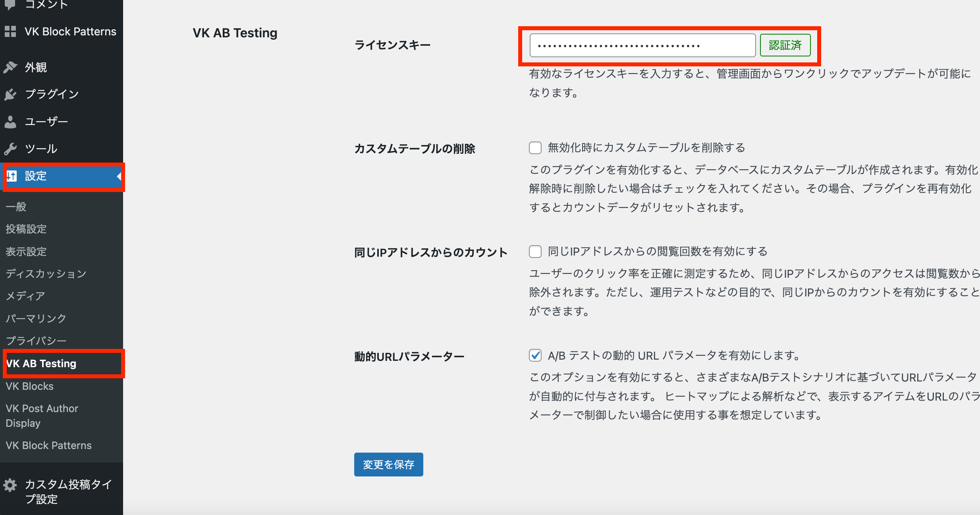Screen dimensions: 980x515
Task: Click the カスタム投稿タイプ設定 gear icon
Action: tap(11, 484)
